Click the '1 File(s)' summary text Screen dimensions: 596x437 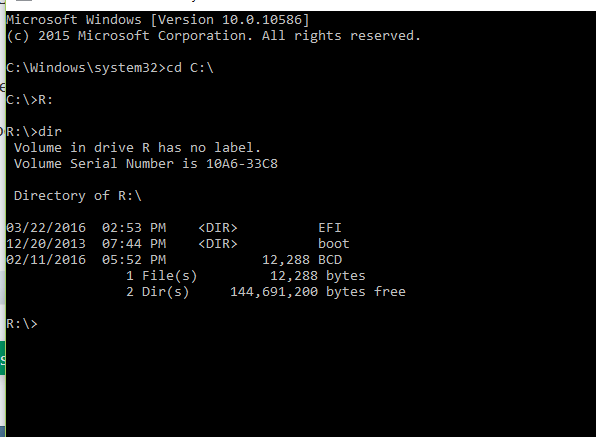click(x=162, y=276)
